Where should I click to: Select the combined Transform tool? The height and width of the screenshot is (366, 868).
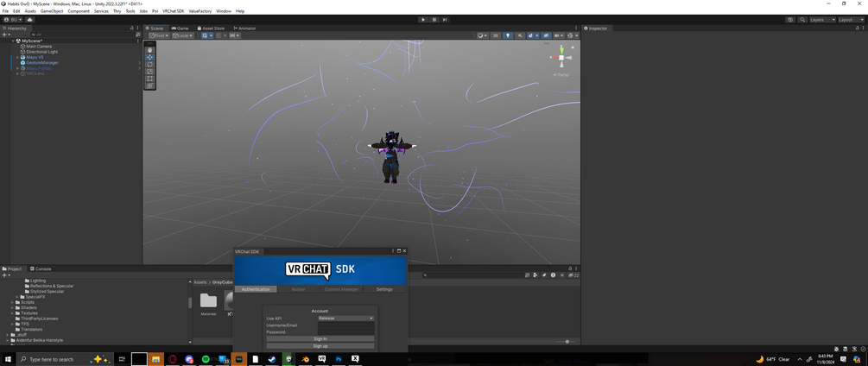(149, 85)
